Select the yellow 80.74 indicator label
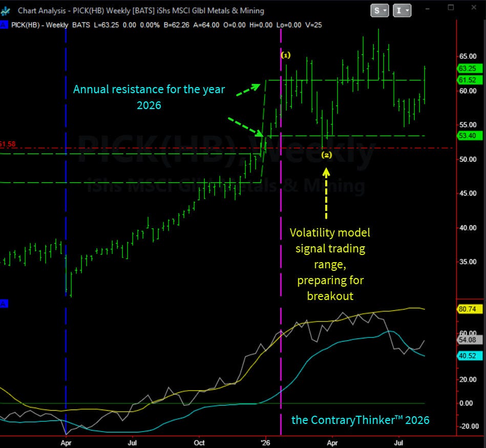This screenshot has height=448, width=486. pyautogui.click(x=470, y=309)
